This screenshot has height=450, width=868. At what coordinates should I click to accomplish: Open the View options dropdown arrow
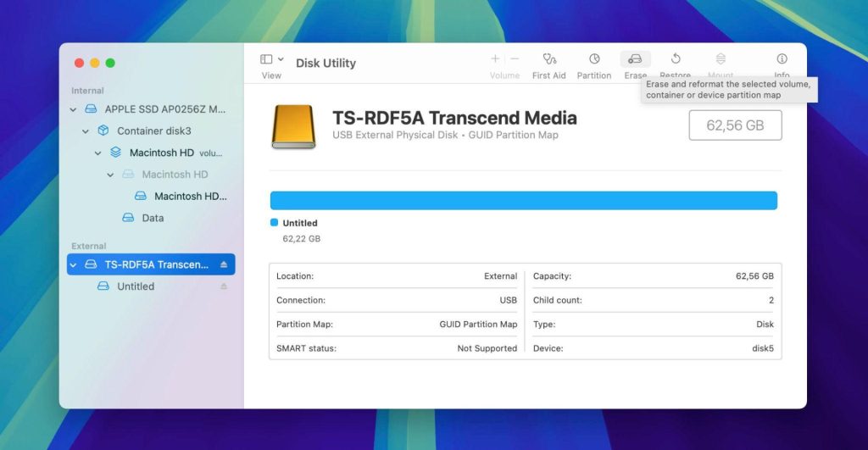click(x=281, y=59)
